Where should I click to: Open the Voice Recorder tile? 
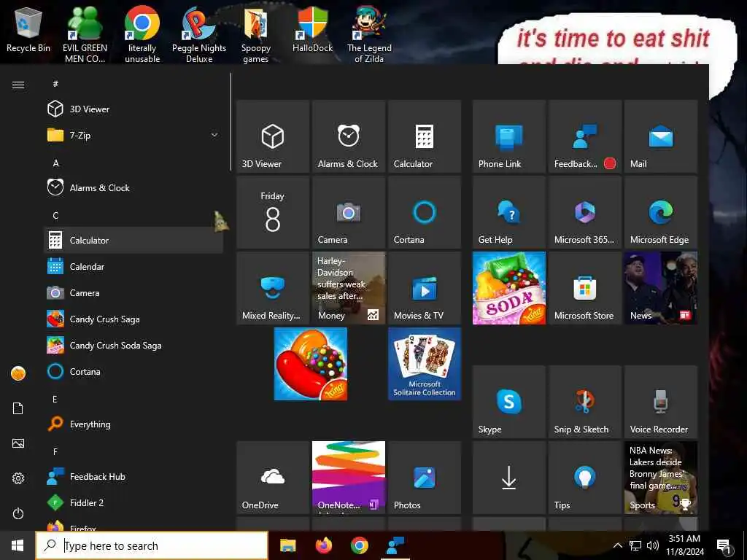point(660,402)
